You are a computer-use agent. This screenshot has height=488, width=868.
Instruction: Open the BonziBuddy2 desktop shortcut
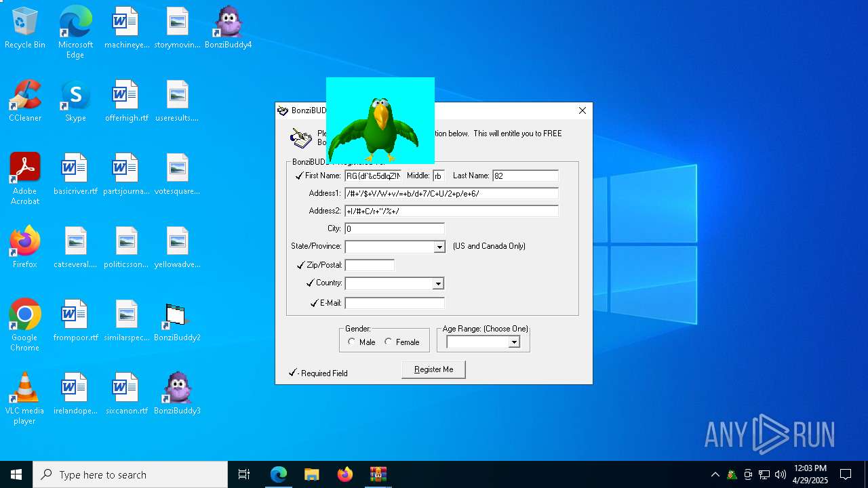click(x=177, y=321)
